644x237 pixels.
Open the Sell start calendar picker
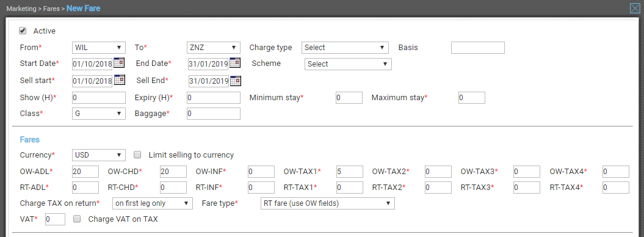point(118,80)
